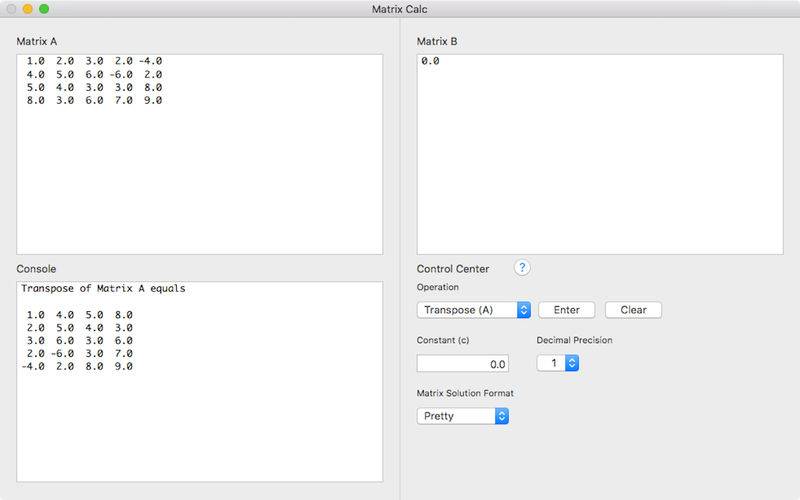This screenshot has height=500, width=800.
Task: Click the yellow minimize window button
Action: pyautogui.click(x=28, y=9)
